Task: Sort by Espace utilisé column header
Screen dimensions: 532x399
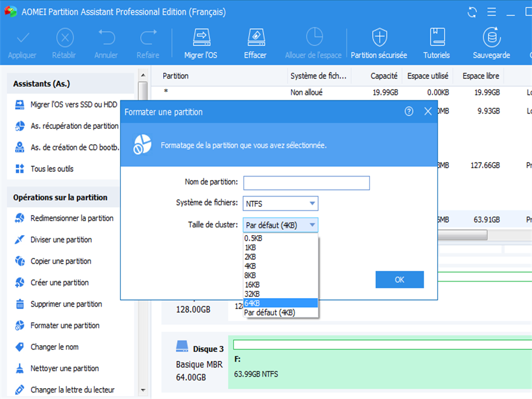Action: [427, 76]
